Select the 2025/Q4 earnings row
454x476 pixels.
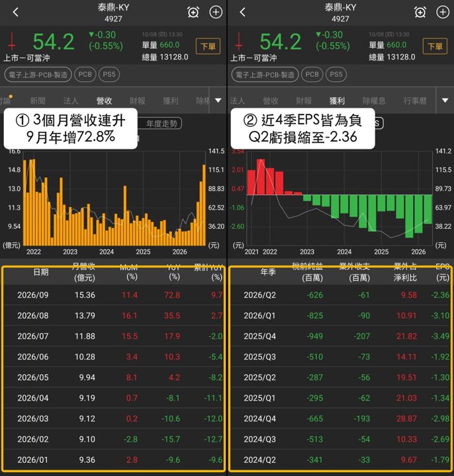tap(340, 337)
